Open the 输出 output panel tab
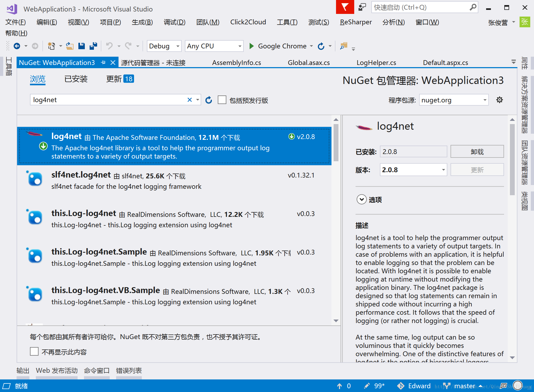Image resolution: width=534 pixels, height=392 pixels. coord(23,371)
